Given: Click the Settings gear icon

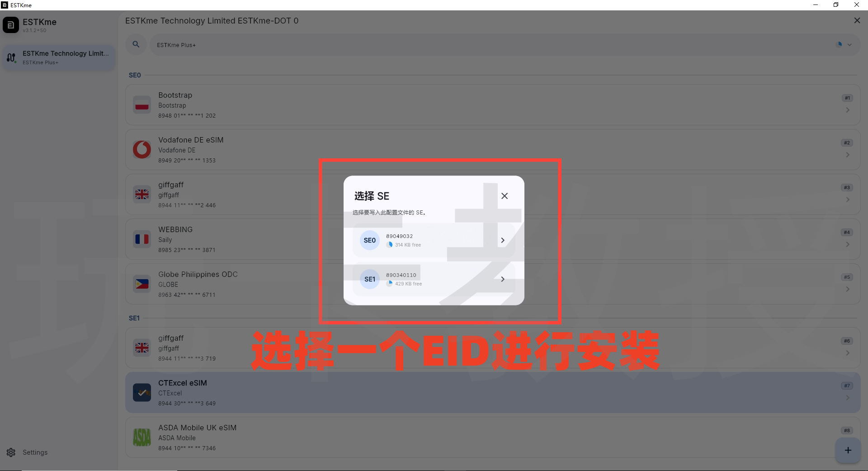Looking at the screenshot, I should pos(11,452).
